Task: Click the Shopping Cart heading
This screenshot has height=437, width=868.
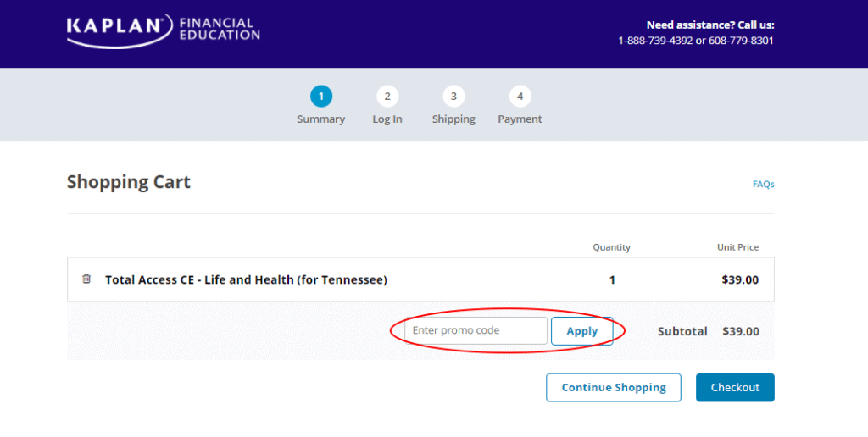Action: [129, 182]
